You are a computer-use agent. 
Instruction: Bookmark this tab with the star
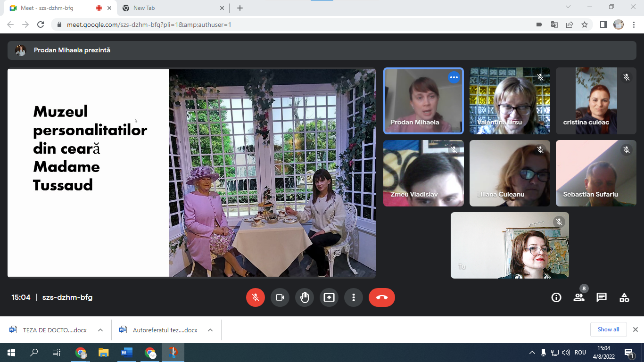[585, 25]
